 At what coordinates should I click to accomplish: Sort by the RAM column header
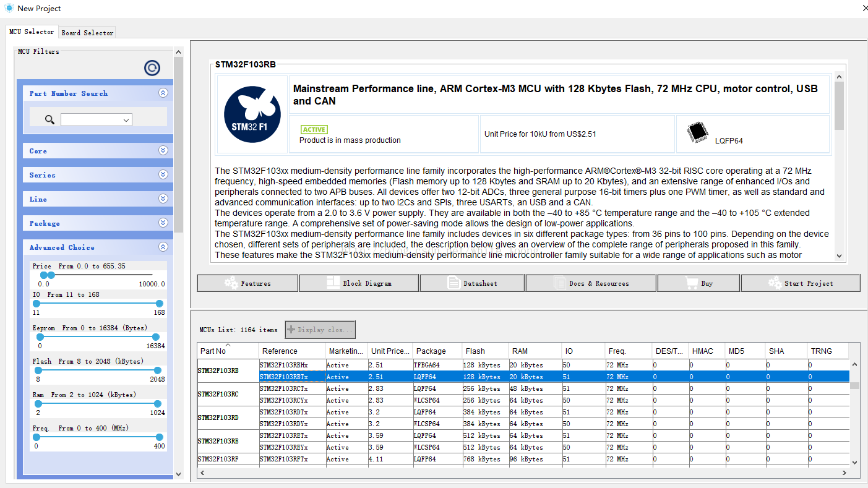[x=535, y=351]
